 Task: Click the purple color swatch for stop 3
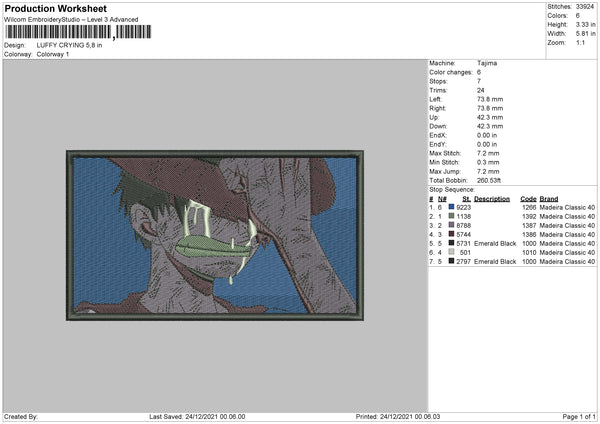[452, 225]
